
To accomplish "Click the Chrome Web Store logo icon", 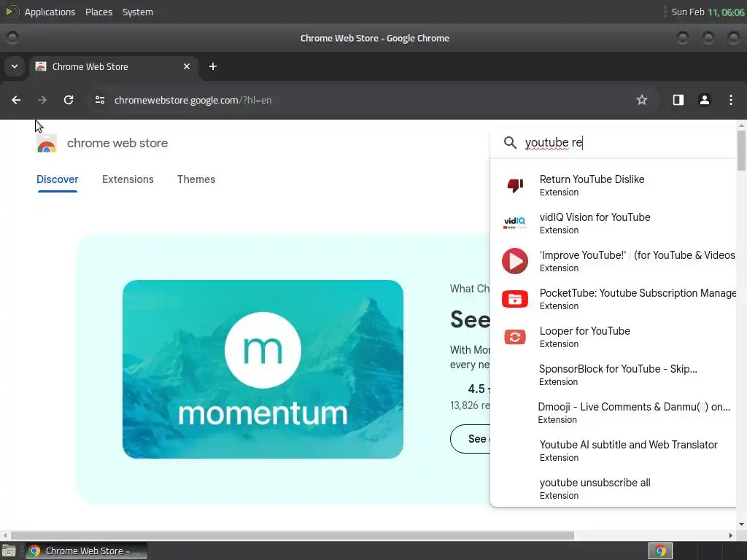I will click(x=47, y=144).
